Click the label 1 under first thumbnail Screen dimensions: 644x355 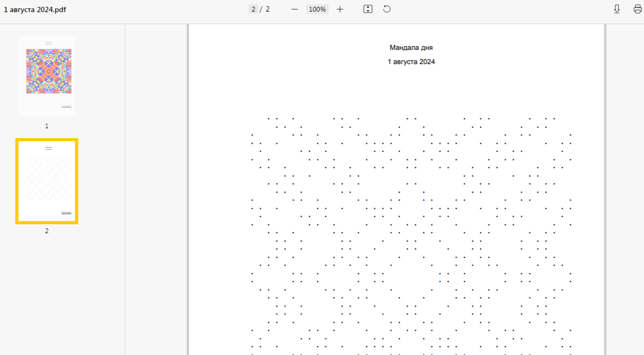47,126
